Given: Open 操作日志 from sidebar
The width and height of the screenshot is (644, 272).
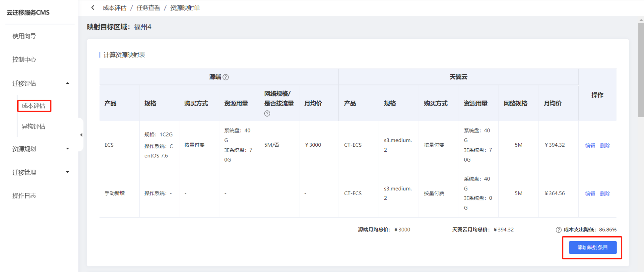Looking at the screenshot, I should 24,196.
